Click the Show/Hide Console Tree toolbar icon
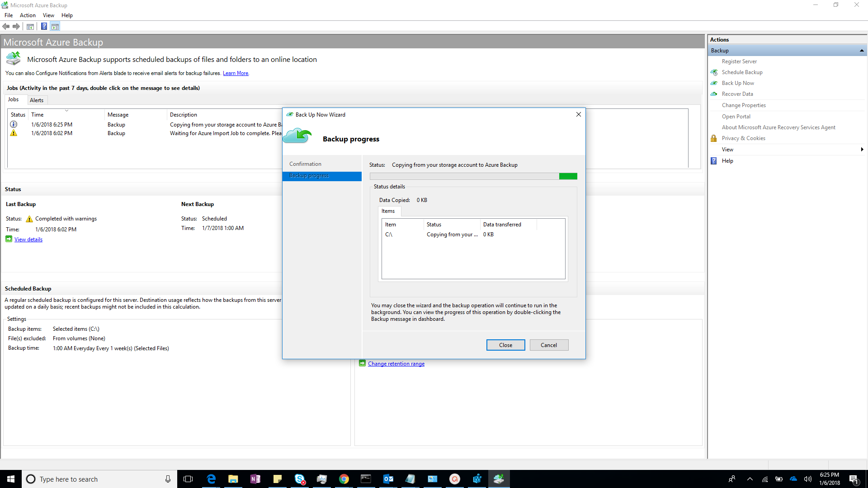This screenshot has width=868, height=488. 30,26
